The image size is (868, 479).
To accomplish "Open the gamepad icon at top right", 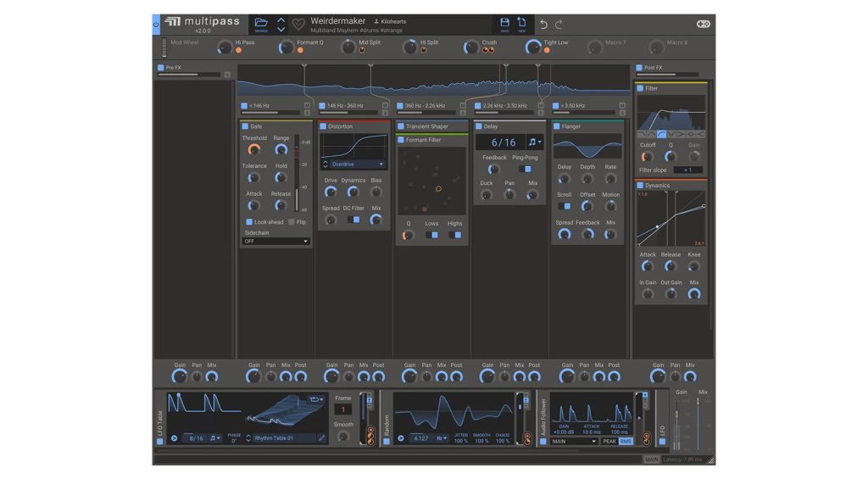I will 703,24.
